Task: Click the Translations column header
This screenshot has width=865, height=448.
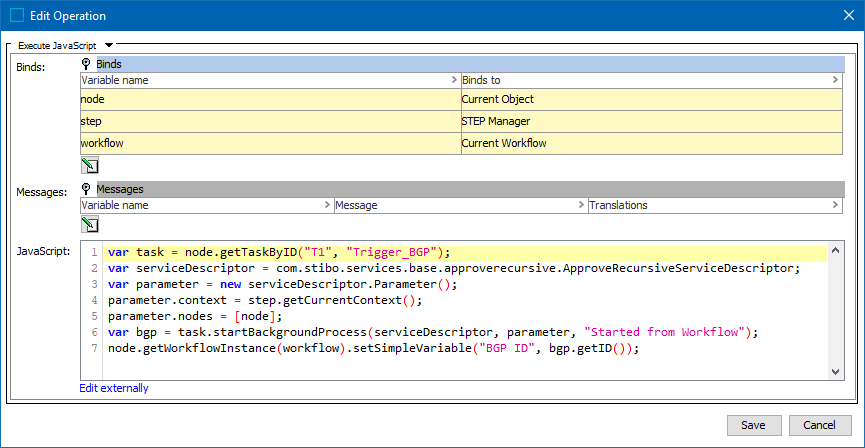Action: pos(715,205)
